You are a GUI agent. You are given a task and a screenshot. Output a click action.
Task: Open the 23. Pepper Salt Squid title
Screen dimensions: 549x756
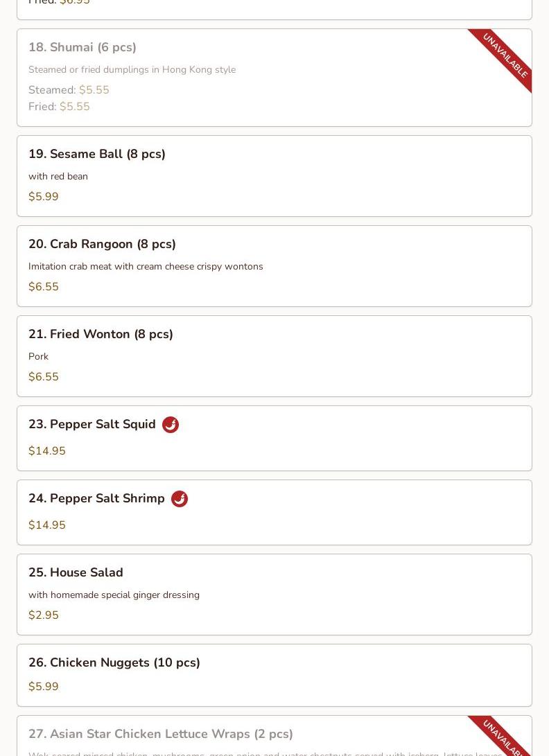click(x=92, y=424)
